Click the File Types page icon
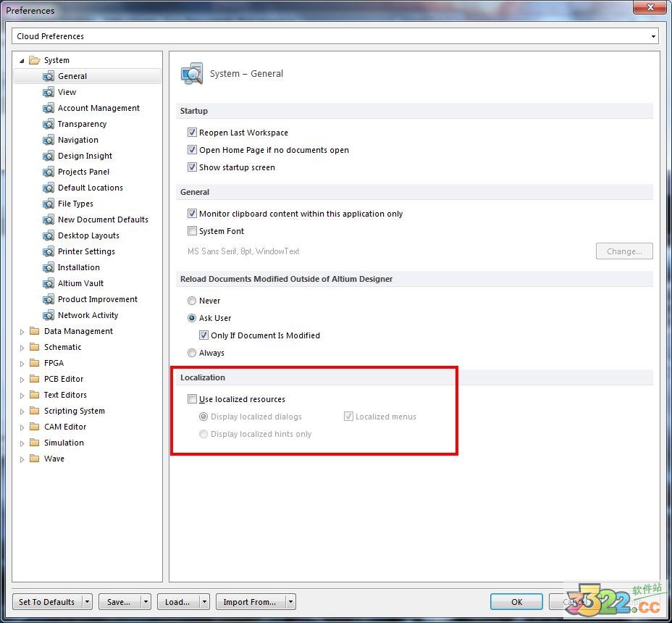Viewport: 672px width, 623px height. click(x=49, y=204)
